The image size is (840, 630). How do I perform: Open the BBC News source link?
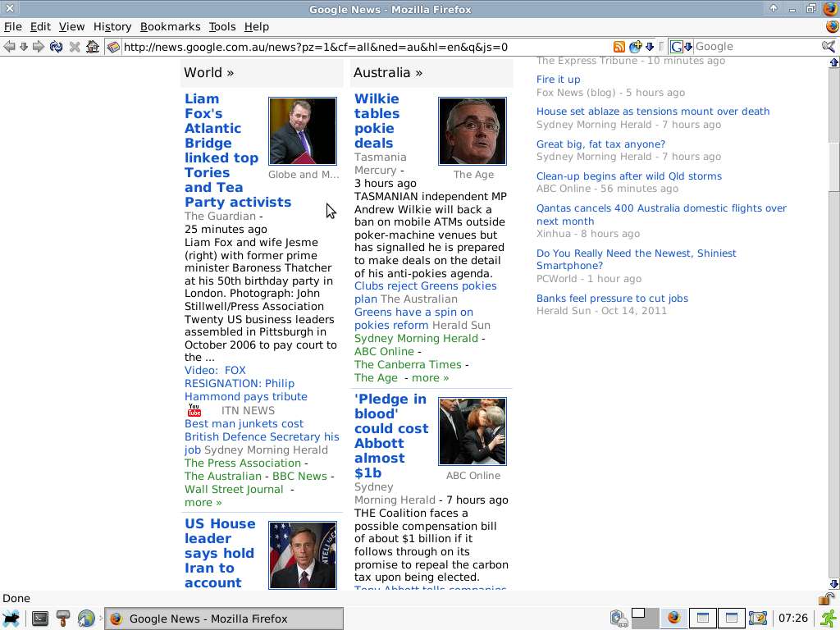pyautogui.click(x=299, y=477)
